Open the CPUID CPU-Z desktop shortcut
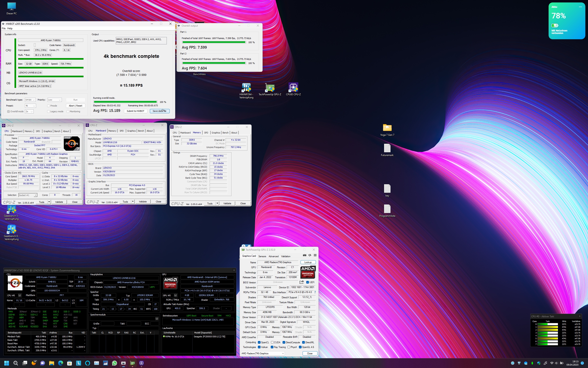Image resolution: width=588 pixels, height=368 pixels. click(293, 89)
